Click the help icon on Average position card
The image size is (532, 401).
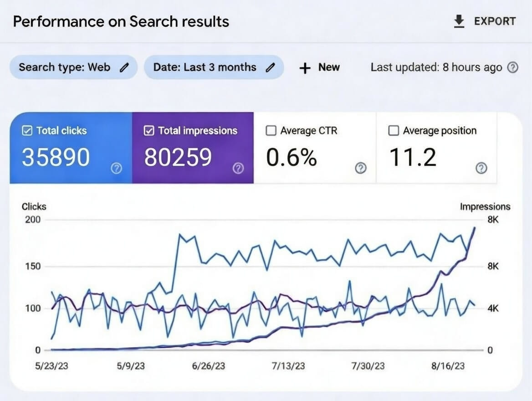pos(481,168)
